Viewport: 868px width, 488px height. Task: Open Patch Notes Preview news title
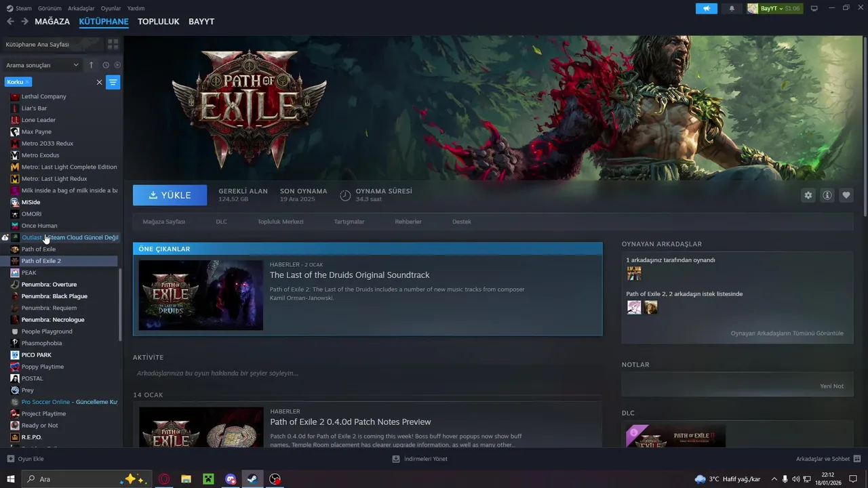pyautogui.click(x=350, y=422)
